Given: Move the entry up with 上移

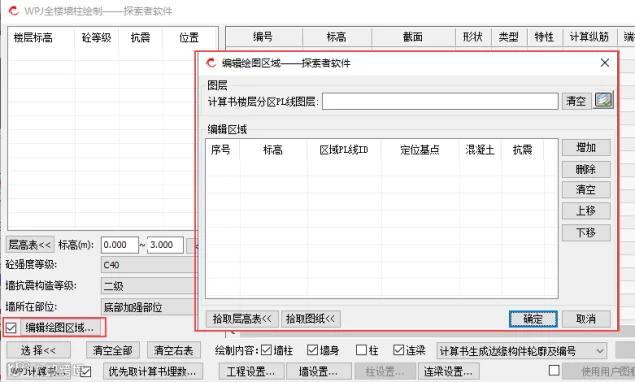Looking at the screenshot, I should click(x=586, y=211).
